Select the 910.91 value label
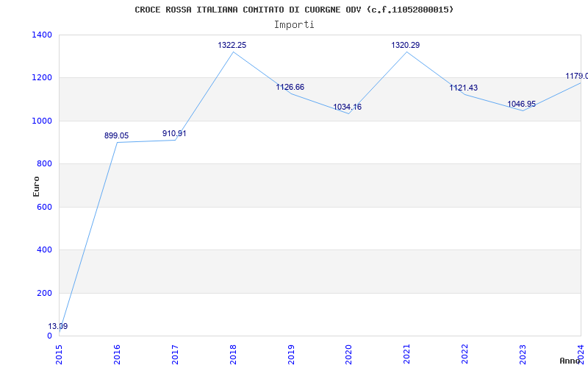The height and width of the screenshot is (368, 588). click(174, 133)
